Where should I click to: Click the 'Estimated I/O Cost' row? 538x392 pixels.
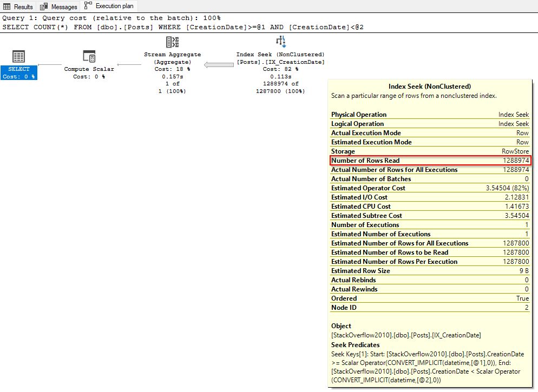tap(430, 197)
